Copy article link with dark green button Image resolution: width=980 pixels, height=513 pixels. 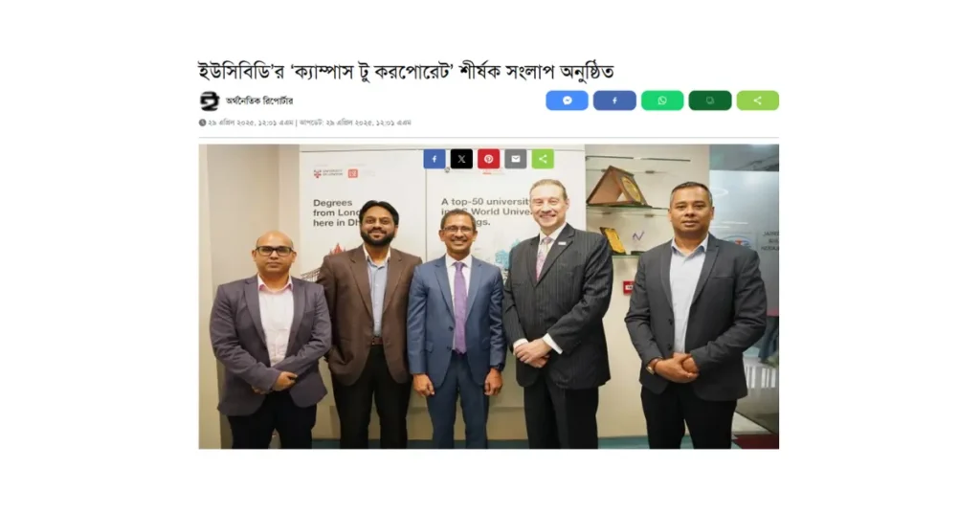(x=710, y=100)
